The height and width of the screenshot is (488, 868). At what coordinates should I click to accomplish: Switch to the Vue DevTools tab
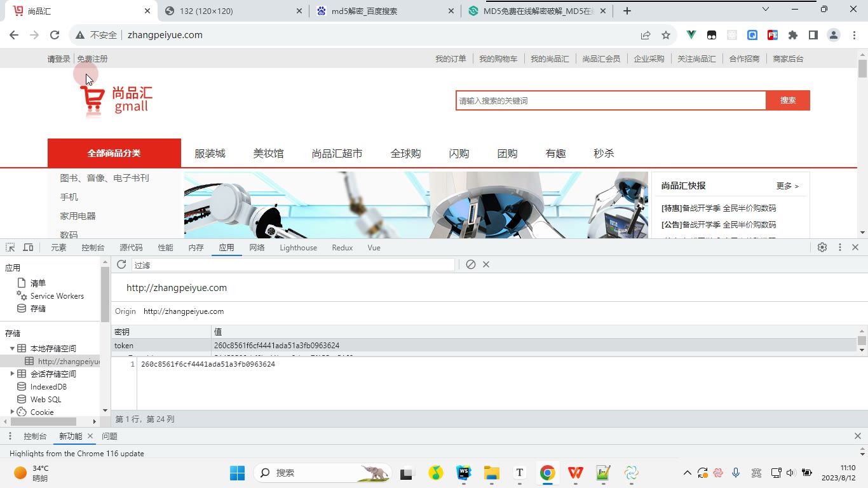374,248
